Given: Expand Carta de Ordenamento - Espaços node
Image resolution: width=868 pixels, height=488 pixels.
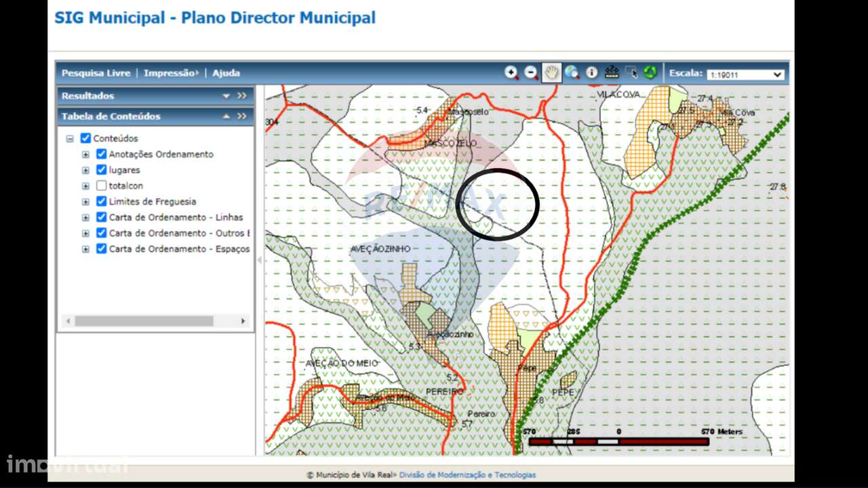Looking at the screenshot, I should (85, 249).
